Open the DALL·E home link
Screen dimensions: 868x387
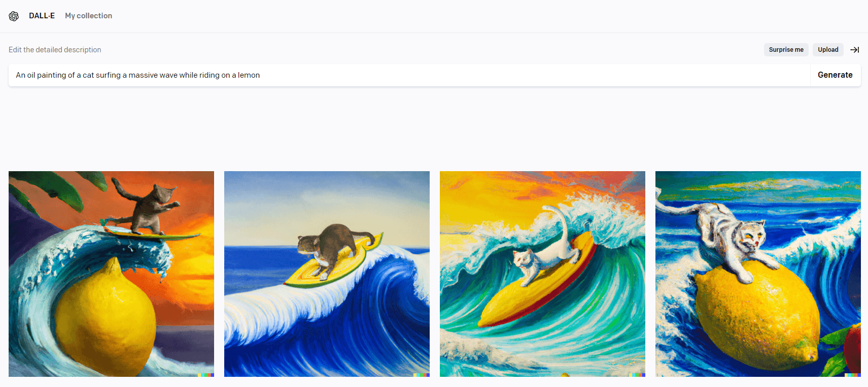(x=42, y=16)
